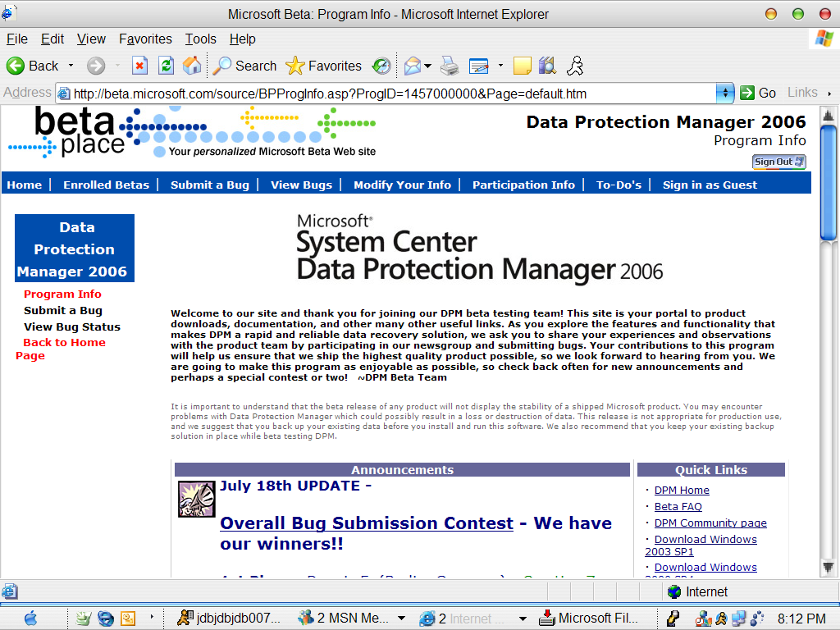Open Modify Your Info navigation tab
Viewport: 840px width, 630px height.
point(402,185)
